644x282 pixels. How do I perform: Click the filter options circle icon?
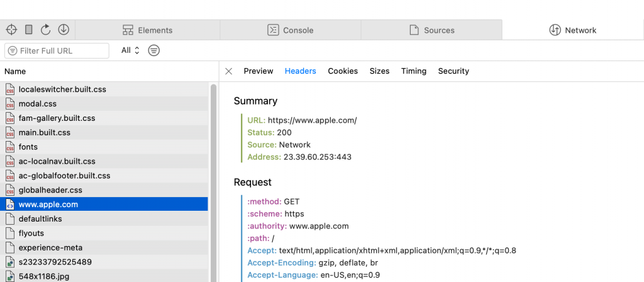coord(154,50)
